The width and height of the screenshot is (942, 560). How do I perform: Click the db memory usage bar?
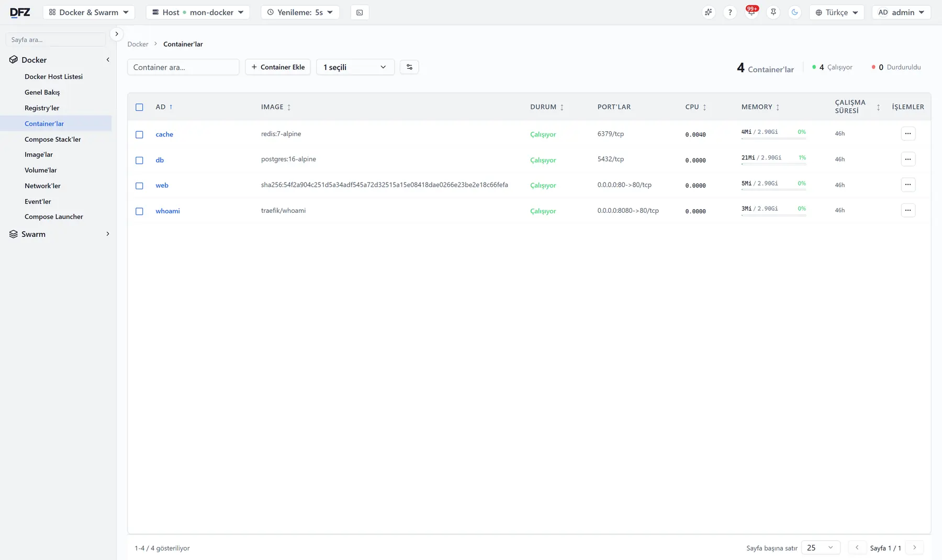773,164
